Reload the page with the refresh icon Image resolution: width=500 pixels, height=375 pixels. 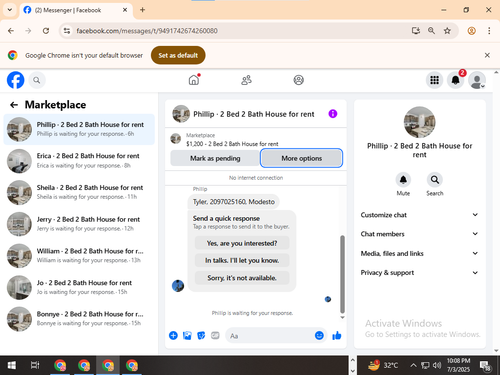(46, 31)
